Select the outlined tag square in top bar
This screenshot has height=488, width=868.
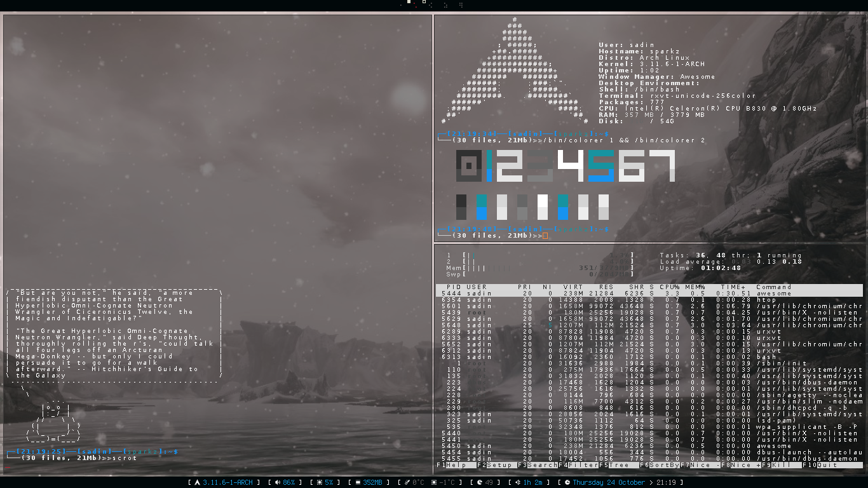(x=424, y=1)
